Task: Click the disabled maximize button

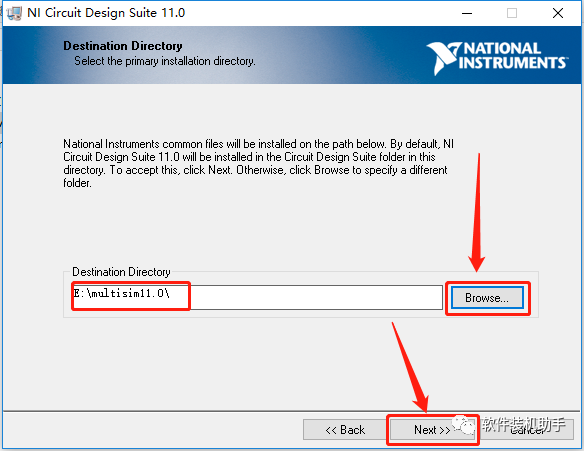Action: [x=512, y=13]
